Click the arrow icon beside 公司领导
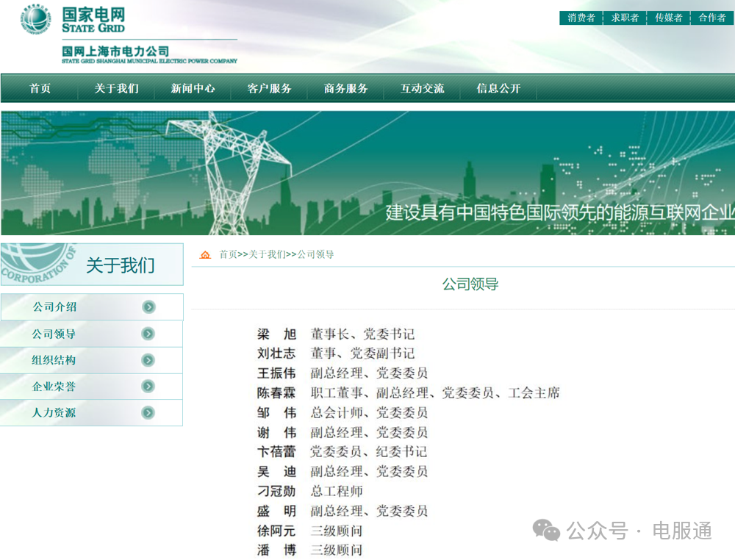Image resolution: width=735 pixels, height=560 pixels. click(x=148, y=334)
